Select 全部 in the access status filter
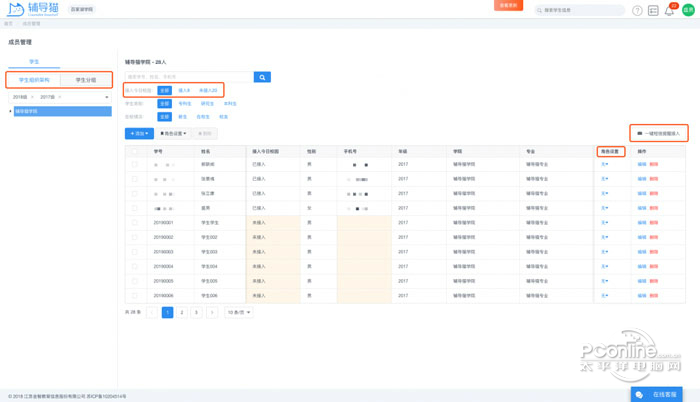 coord(164,90)
